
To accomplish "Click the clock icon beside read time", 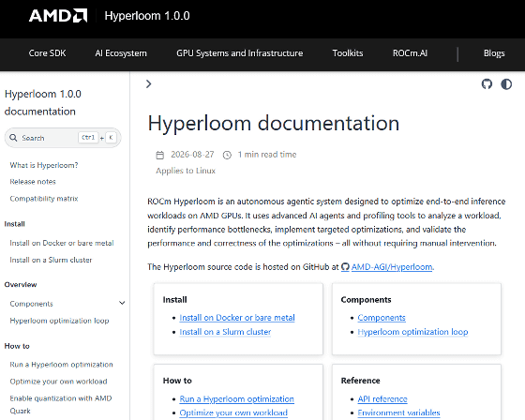I will point(227,155).
